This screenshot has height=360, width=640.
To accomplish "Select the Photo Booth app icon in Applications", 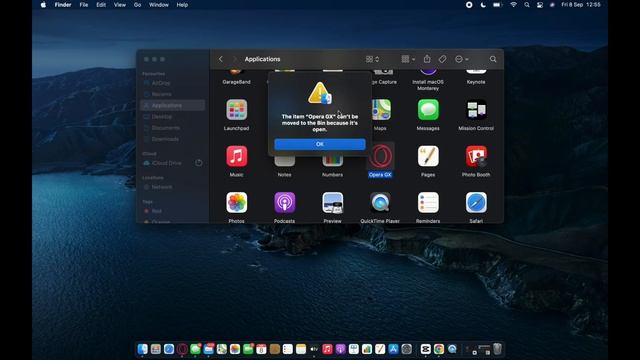I will click(476, 156).
